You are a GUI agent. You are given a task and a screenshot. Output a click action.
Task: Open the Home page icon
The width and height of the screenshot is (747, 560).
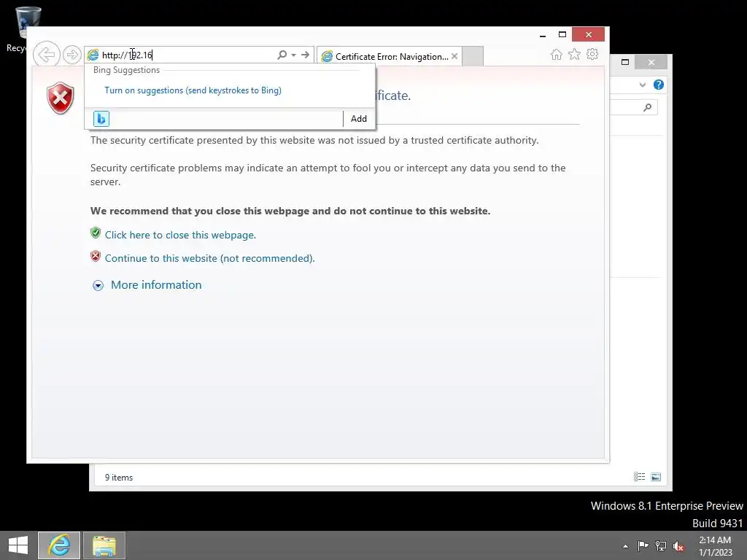coord(557,54)
